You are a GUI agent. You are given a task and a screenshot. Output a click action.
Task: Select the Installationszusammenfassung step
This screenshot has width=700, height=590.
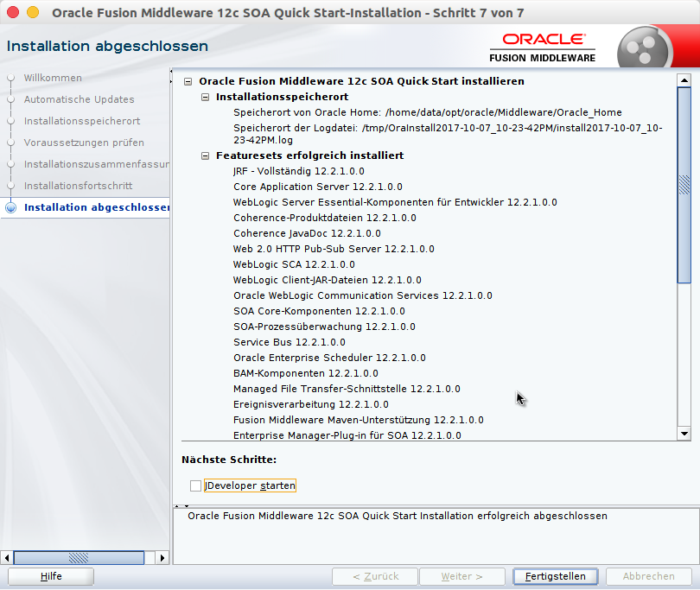click(97, 164)
